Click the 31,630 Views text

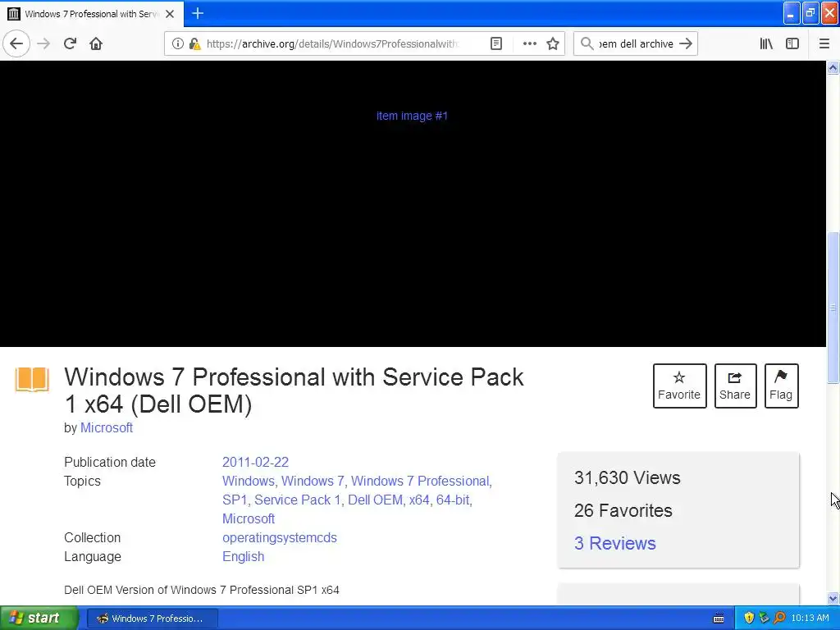(x=628, y=477)
